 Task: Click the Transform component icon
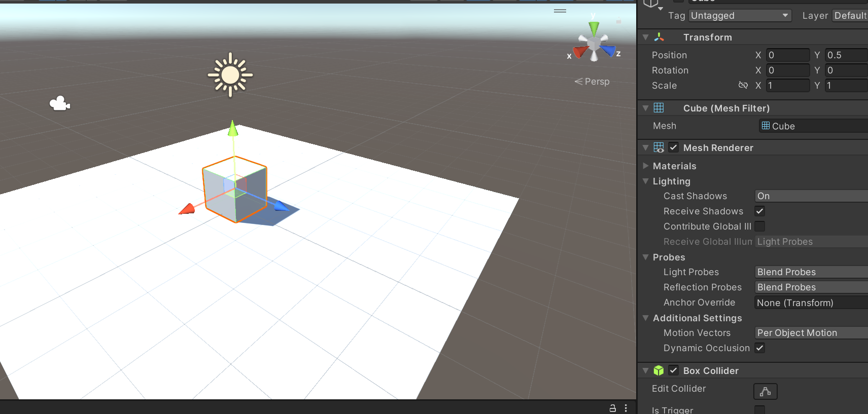click(x=659, y=37)
